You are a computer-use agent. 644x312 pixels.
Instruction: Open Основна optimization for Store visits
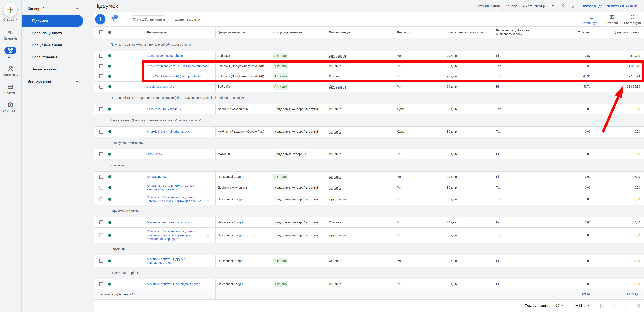click(x=335, y=154)
